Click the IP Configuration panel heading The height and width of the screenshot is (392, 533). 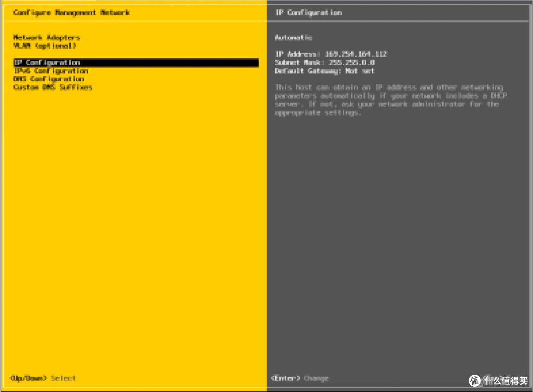click(308, 12)
